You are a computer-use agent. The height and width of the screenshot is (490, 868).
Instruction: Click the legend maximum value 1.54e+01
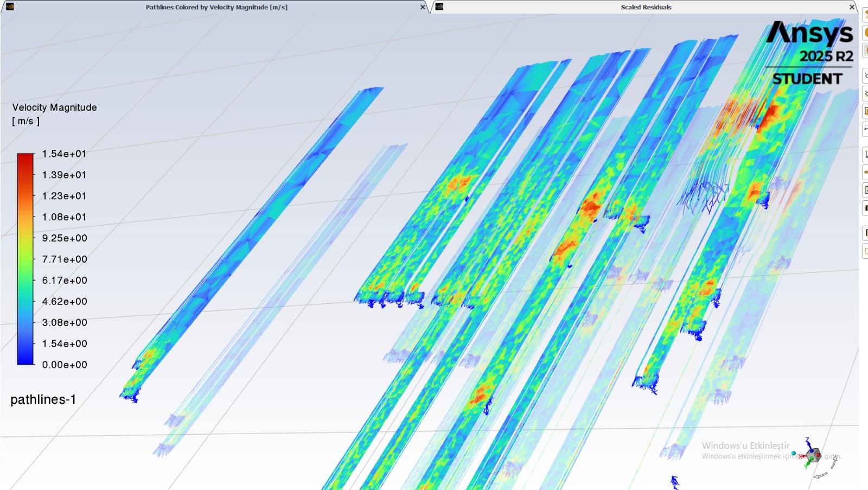tap(64, 154)
